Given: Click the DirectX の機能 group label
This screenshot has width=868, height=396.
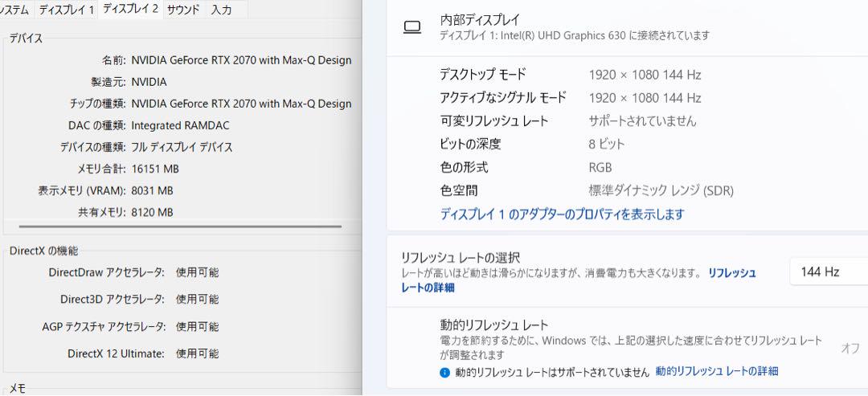Looking at the screenshot, I should pos(43,251).
